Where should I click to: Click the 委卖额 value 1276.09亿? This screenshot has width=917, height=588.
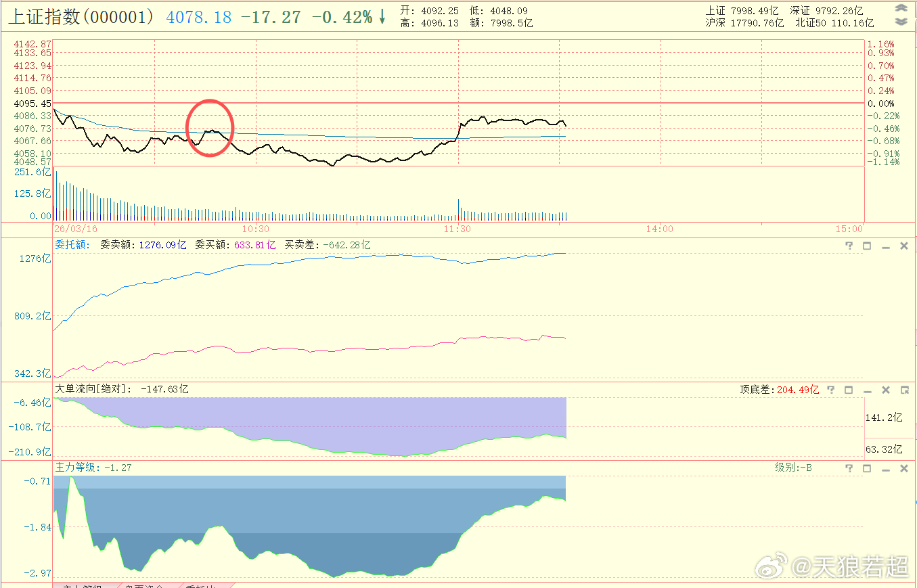pos(163,245)
